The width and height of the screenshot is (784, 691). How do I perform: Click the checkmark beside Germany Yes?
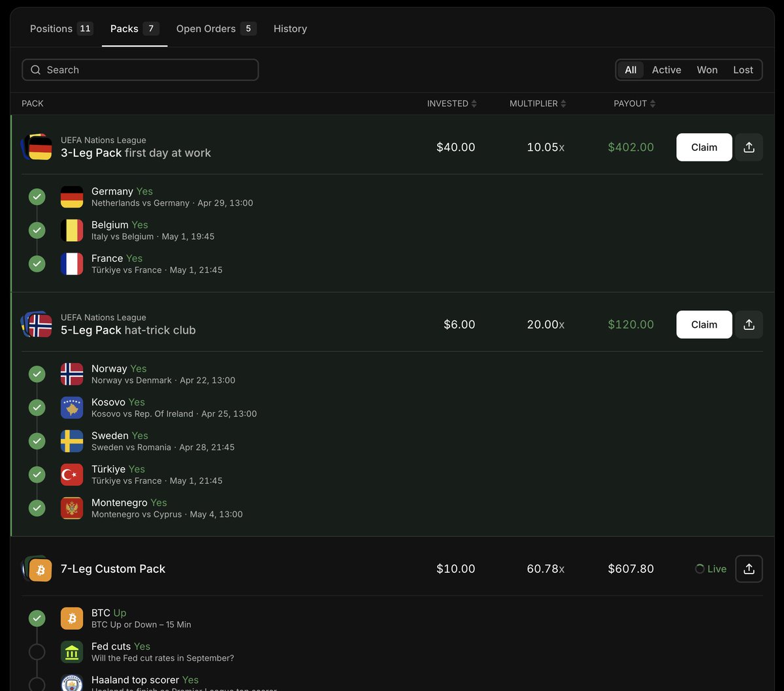(x=37, y=197)
